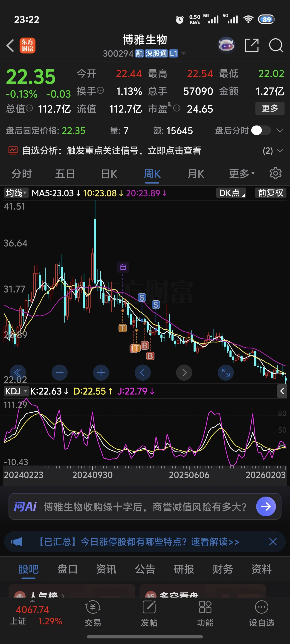
Task: Move chart one step right
Action: pyautogui.click(x=184, y=373)
